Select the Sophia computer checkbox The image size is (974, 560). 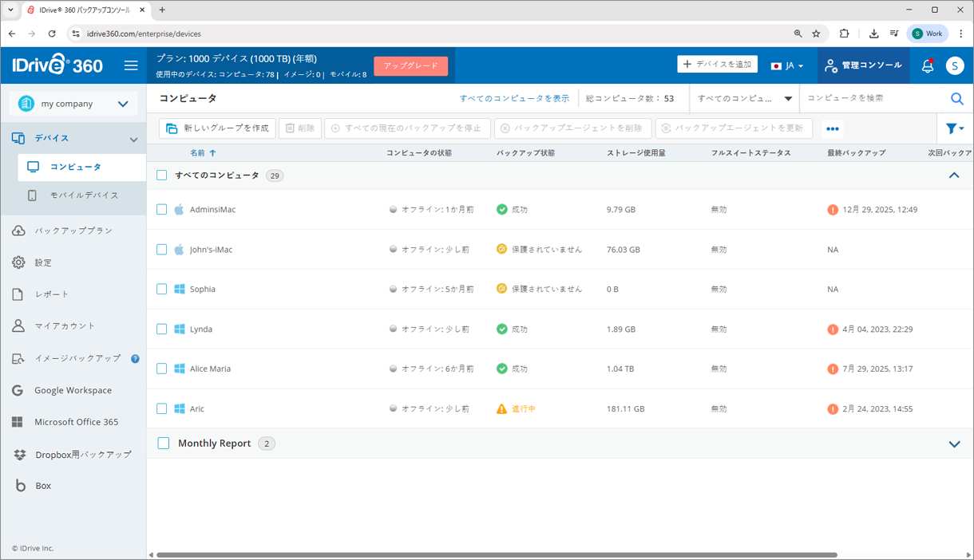tap(161, 290)
